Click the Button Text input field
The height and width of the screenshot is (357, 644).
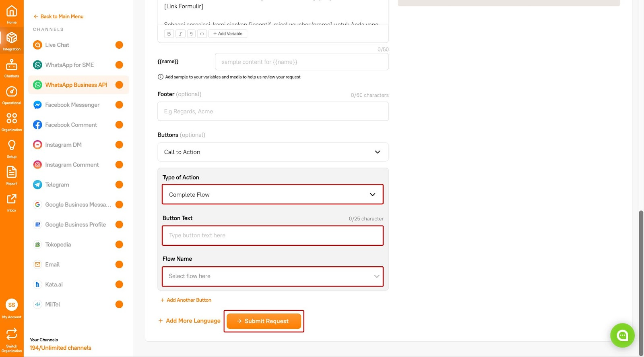(272, 235)
